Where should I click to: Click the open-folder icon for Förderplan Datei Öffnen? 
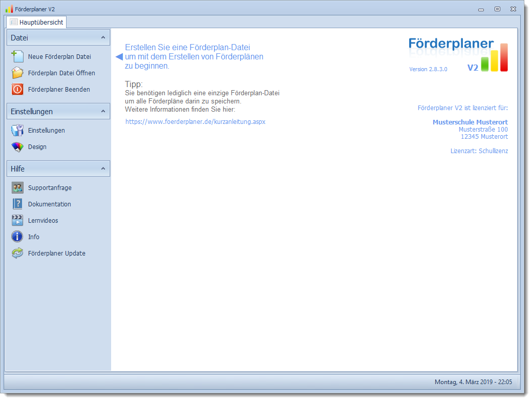pyautogui.click(x=17, y=73)
